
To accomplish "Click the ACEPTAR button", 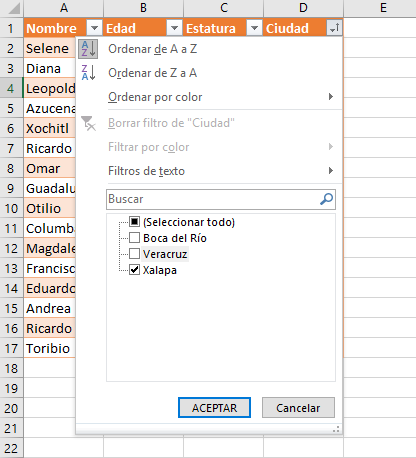I will point(214,408).
